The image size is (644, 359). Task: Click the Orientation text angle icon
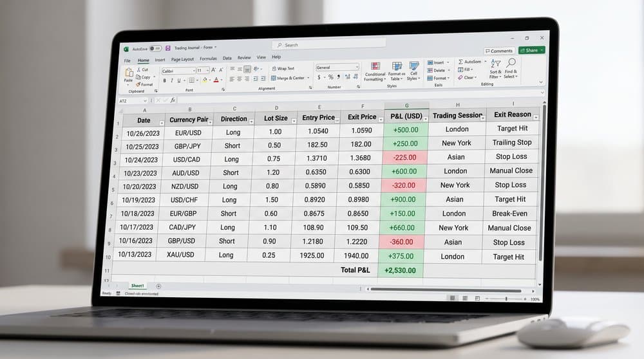[256, 69]
